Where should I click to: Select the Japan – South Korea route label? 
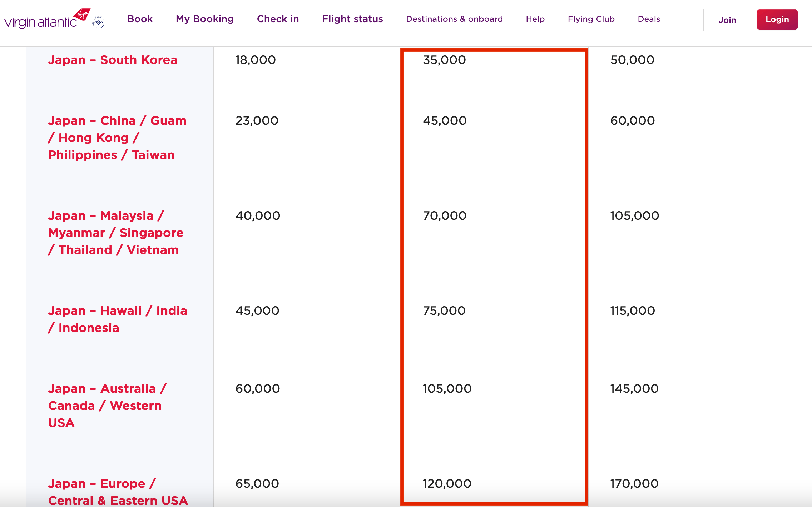[113, 60]
